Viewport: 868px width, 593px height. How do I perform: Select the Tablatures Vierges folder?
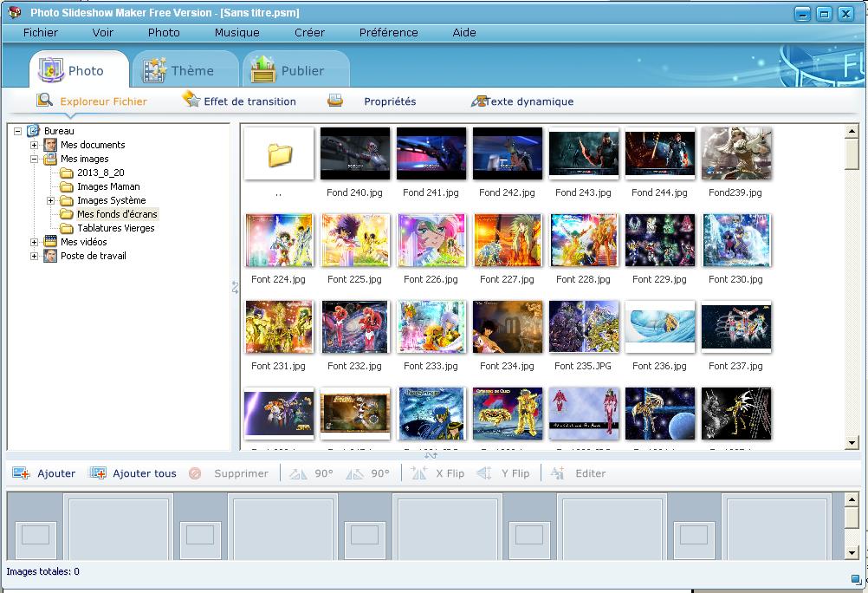115,228
